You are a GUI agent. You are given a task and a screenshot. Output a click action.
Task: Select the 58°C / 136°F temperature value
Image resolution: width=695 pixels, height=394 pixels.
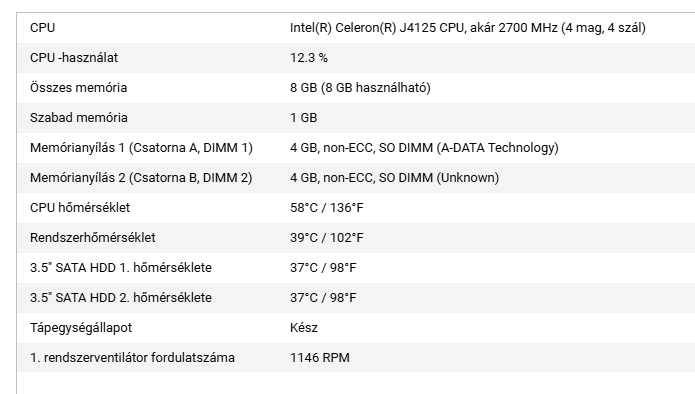327,208
